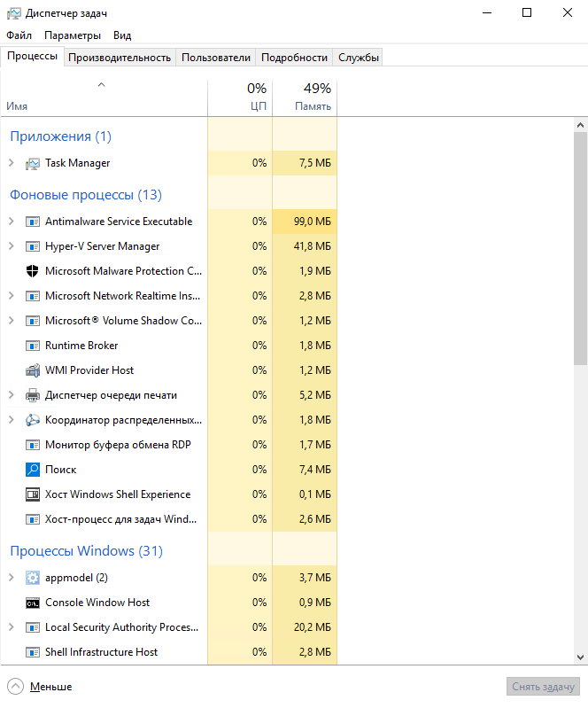The height and width of the screenshot is (708, 588).
Task: Expand the Local Security Authority Process entry
Action: click(12, 627)
